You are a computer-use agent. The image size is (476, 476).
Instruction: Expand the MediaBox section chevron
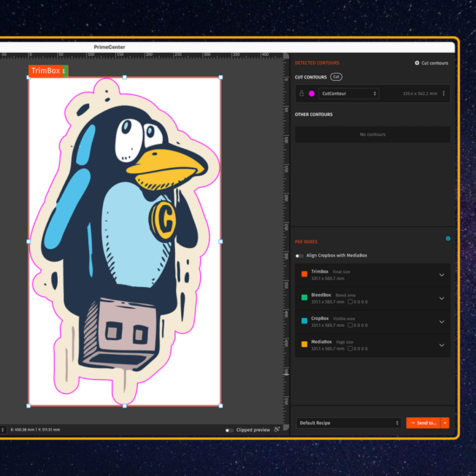442,345
